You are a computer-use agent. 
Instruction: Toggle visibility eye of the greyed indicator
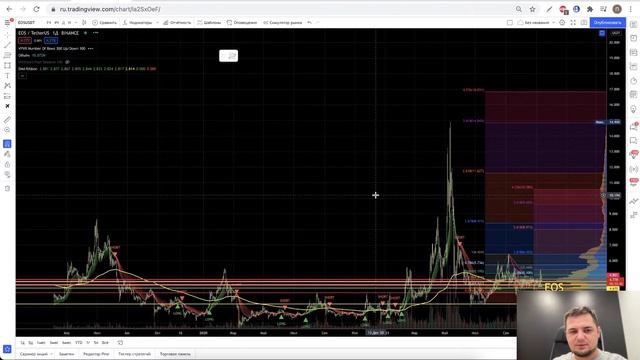(67, 62)
